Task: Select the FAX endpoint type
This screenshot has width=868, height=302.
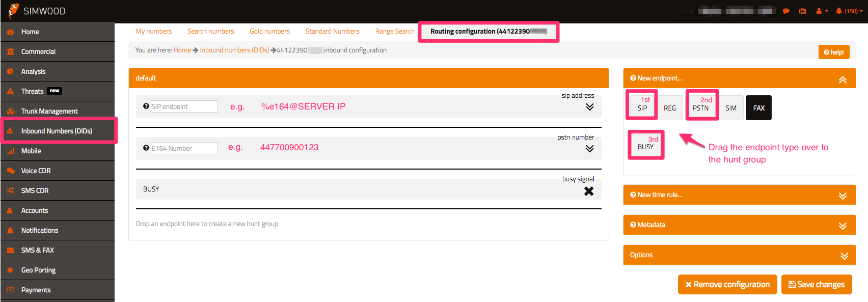Action: coord(759,108)
